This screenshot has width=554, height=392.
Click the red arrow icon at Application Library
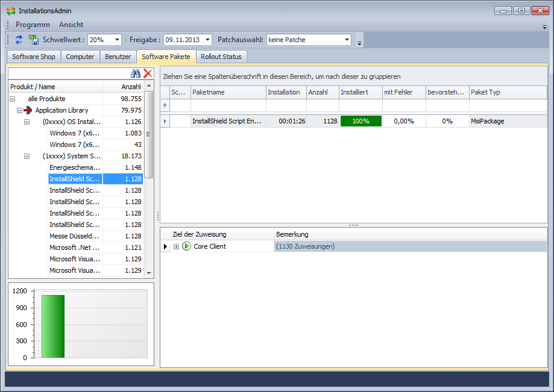[28, 110]
